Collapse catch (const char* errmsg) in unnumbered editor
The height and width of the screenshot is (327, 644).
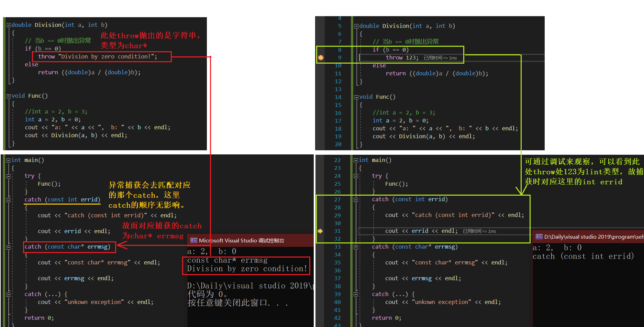8,247
